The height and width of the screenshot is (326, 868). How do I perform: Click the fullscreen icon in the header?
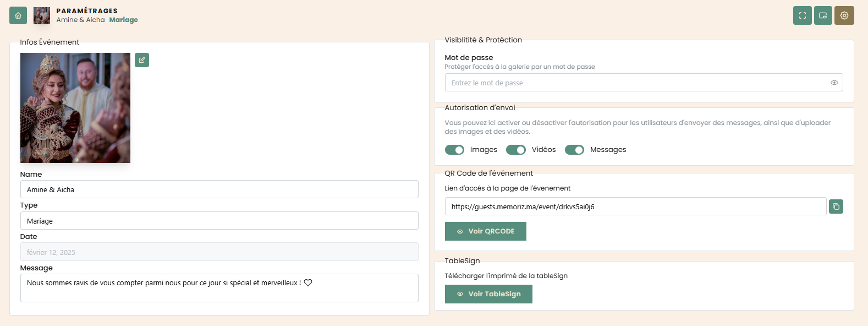803,15
